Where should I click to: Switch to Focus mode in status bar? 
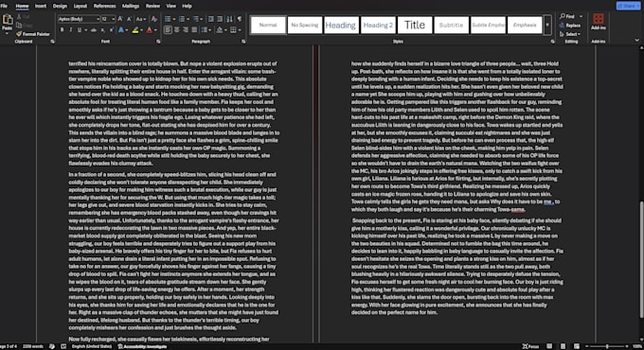[x=530, y=347]
